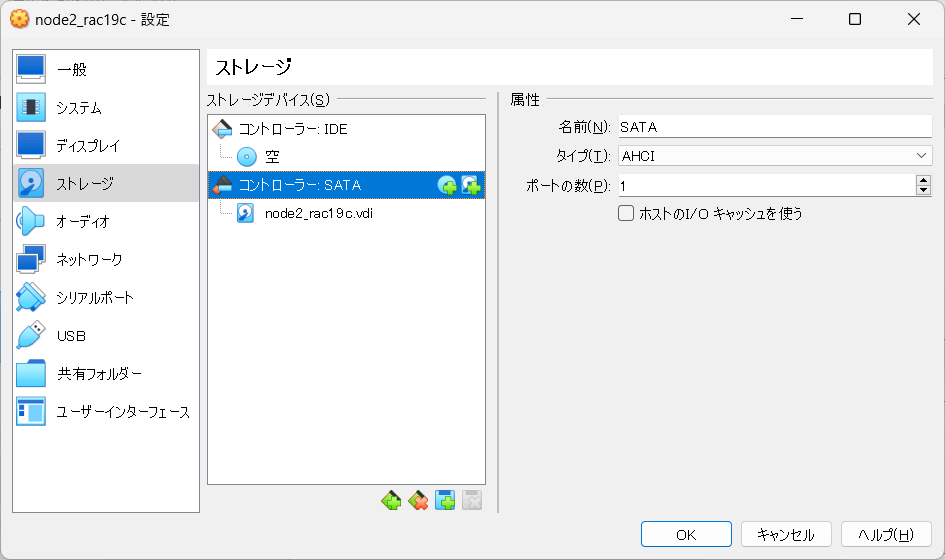Select the コントローラー: SATA tree row
The image size is (945, 560).
tap(347, 185)
